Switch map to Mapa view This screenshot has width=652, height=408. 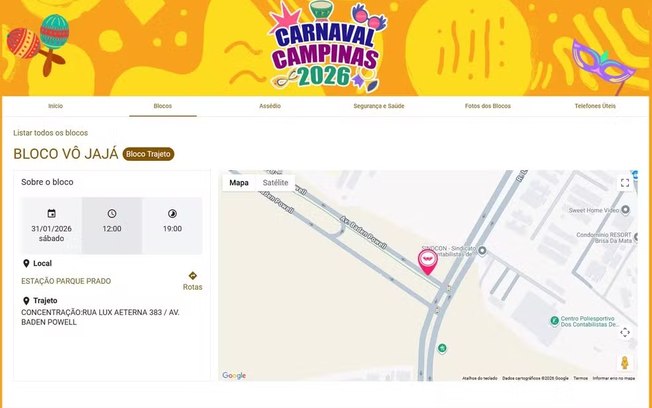[x=239, y=183]
